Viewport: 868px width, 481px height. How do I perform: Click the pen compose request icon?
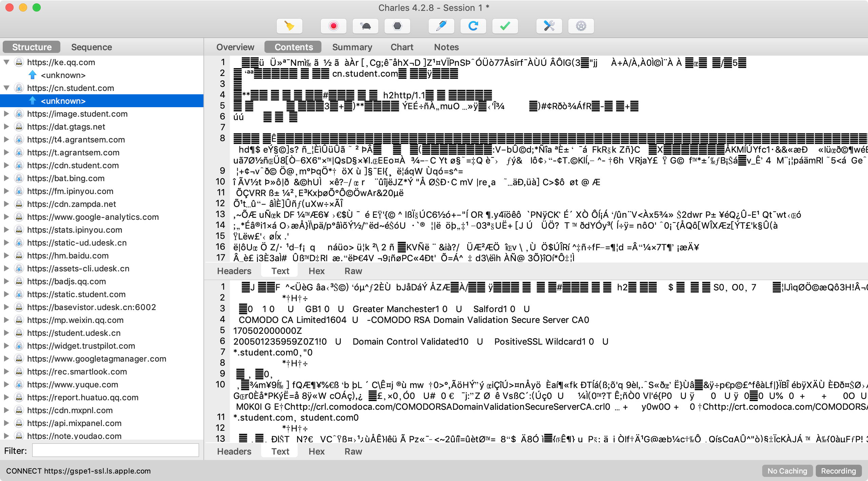pos(441,26)
